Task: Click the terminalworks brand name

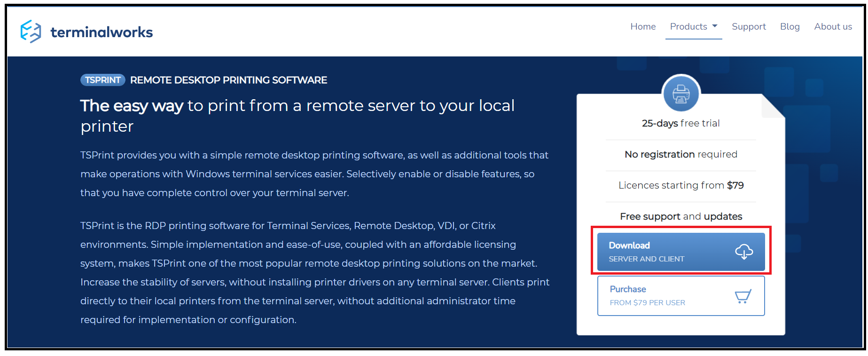Action: pyautogui.click(x=102, y=32)
